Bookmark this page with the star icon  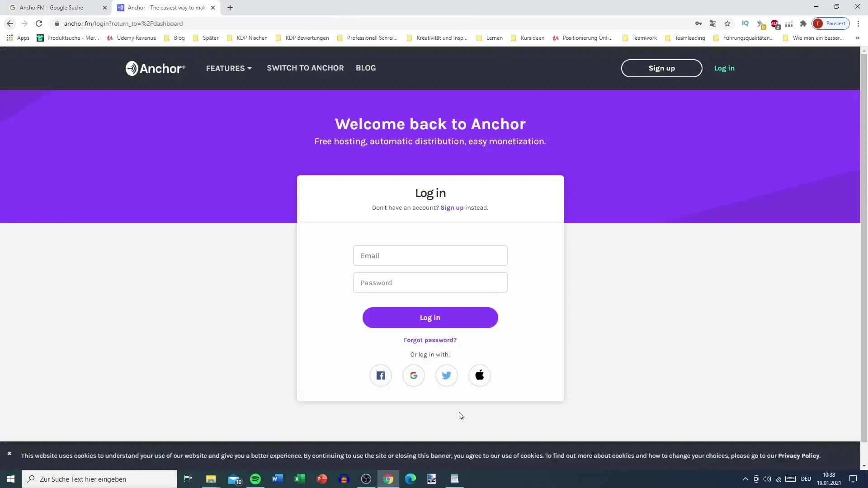click(x=727, y=23)
